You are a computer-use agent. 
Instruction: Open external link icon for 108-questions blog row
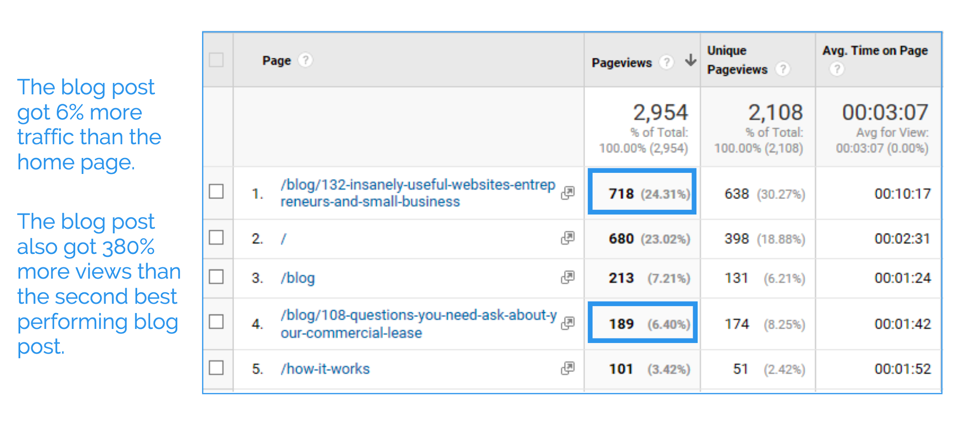tap(568, 323)
